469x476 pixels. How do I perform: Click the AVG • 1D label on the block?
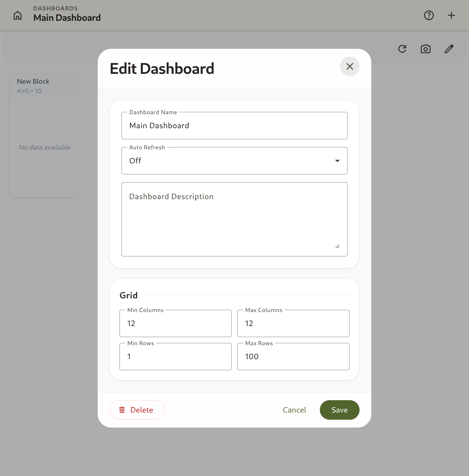click(29, 91)
